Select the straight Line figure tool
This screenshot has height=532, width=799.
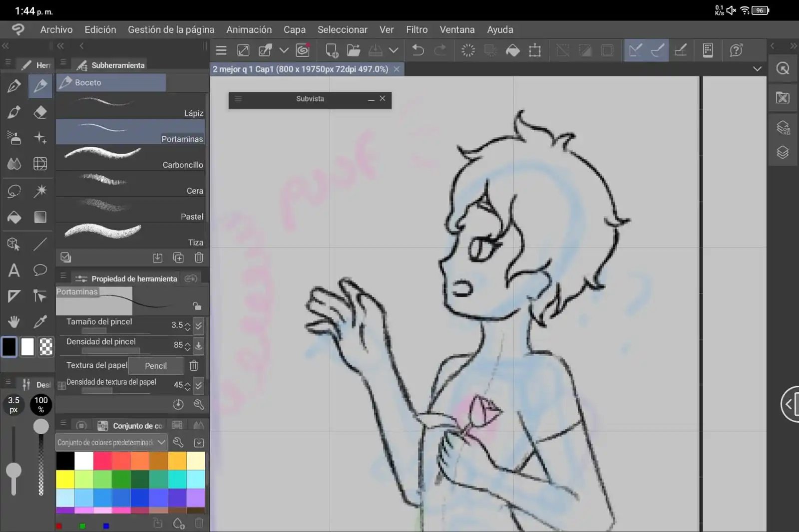click(40, 244)
